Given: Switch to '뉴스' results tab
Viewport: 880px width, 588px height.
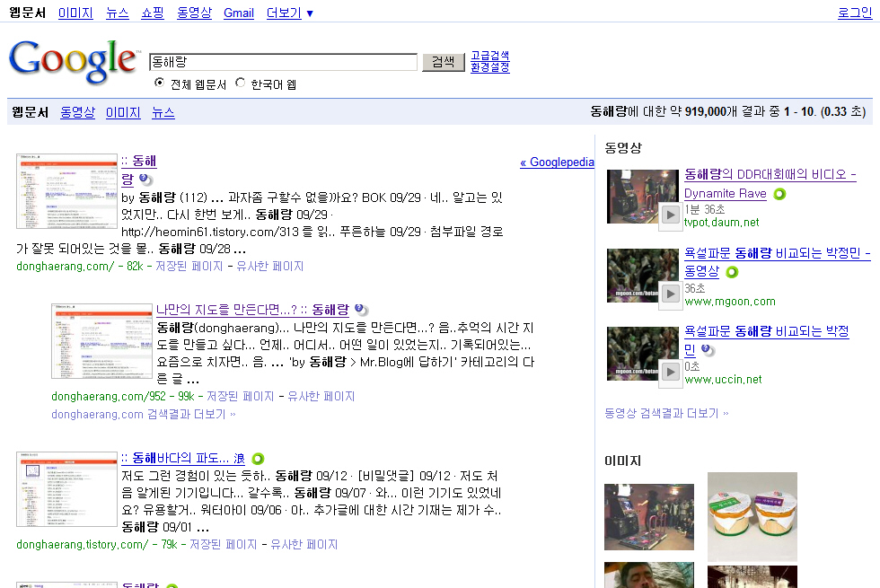Looking at the screenshot, I should click(x=163, y=112).
